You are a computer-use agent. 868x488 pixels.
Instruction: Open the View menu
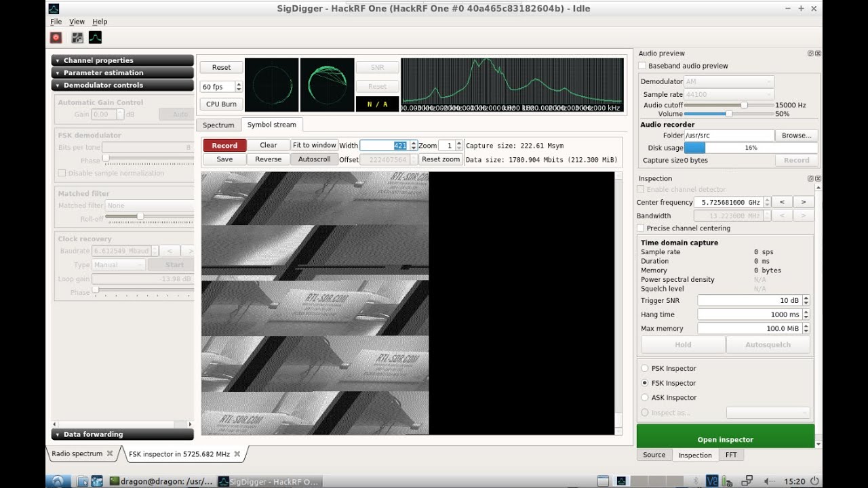tap(77, 22)
